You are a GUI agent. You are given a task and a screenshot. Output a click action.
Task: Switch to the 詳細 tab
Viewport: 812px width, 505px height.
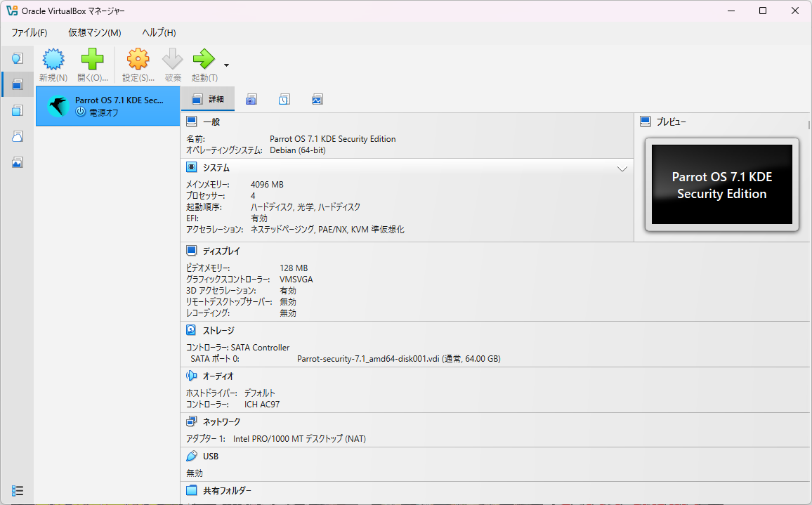pos(208,99)
